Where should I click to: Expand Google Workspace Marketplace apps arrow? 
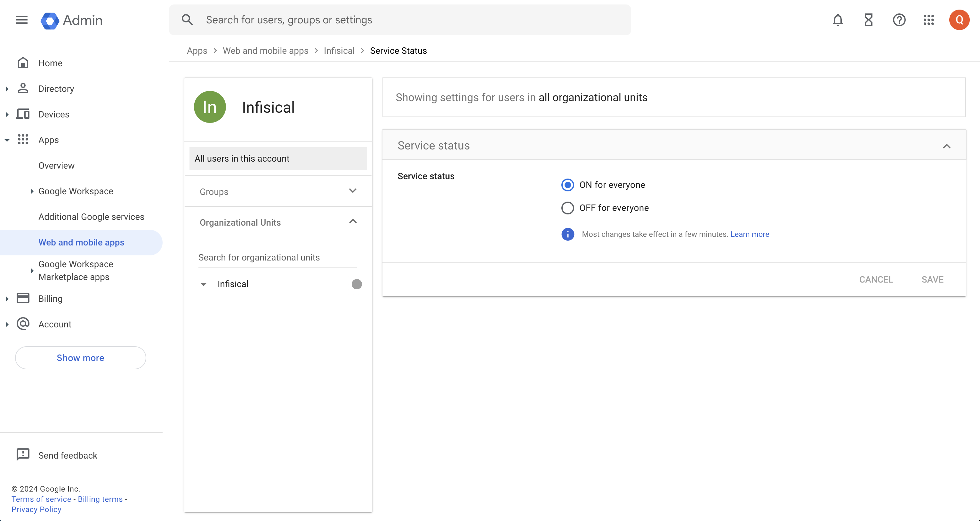pos(32,271)
